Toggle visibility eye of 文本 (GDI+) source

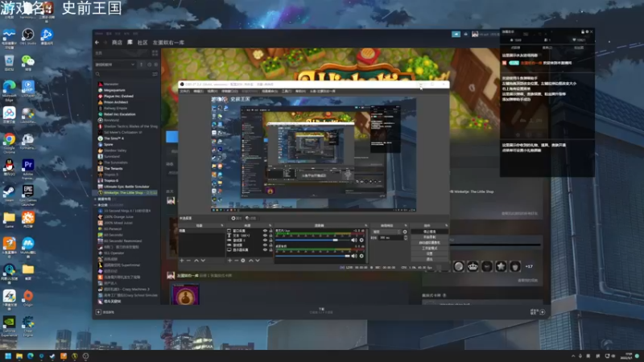(x=266, y=235)
